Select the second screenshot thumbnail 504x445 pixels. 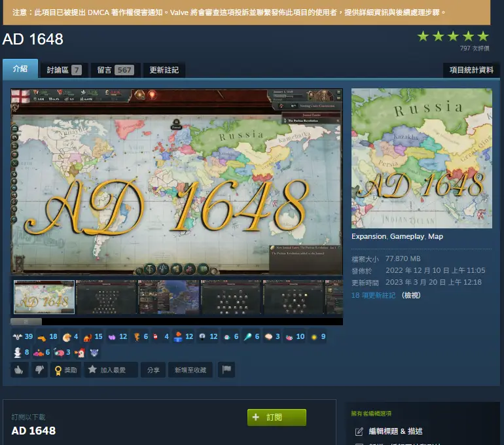[x=107, y=297]
